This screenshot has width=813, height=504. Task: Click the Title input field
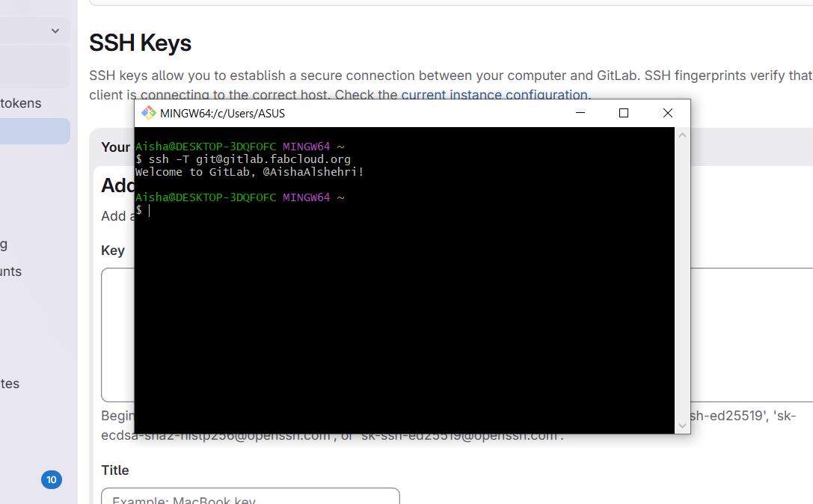pyautogui.click(x=251, y=496)
